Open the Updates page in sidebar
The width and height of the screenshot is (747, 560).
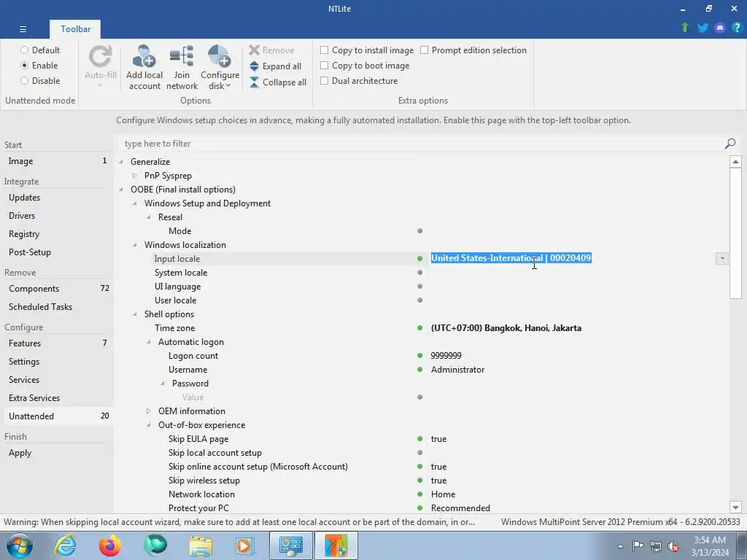click(x=57, y=197)
